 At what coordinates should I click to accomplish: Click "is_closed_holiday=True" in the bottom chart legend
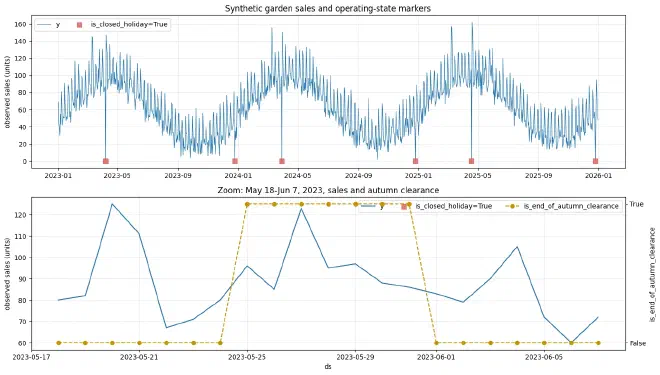tap(454, 206)
